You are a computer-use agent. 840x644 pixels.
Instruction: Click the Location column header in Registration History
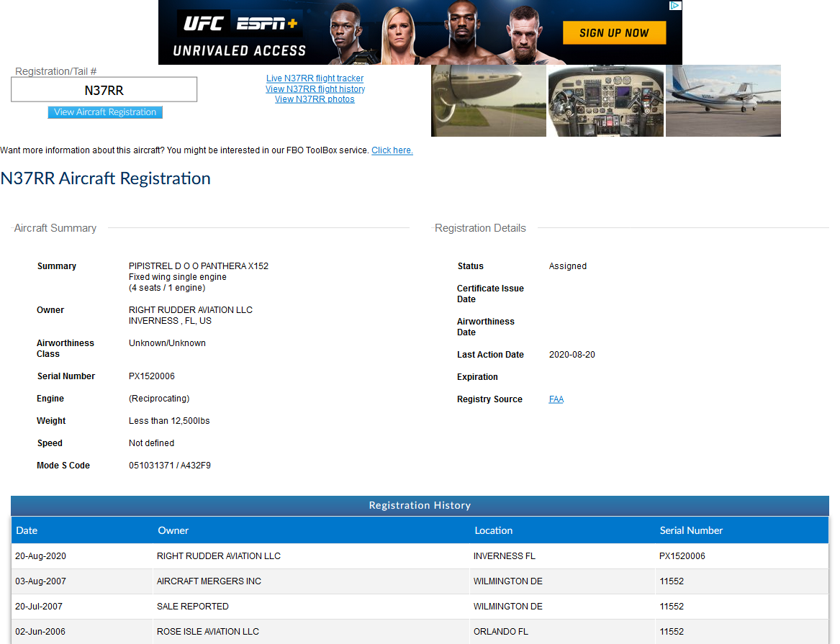point(493,530)
